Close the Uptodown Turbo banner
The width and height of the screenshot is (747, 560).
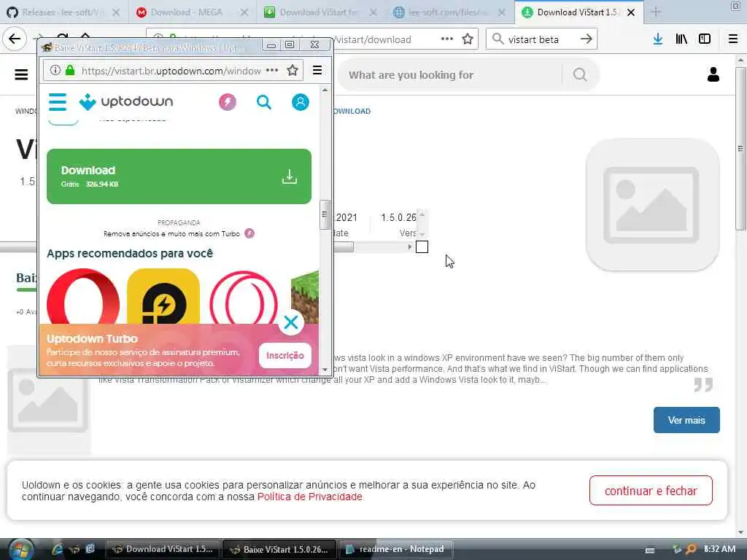click(x=290, y=322)
